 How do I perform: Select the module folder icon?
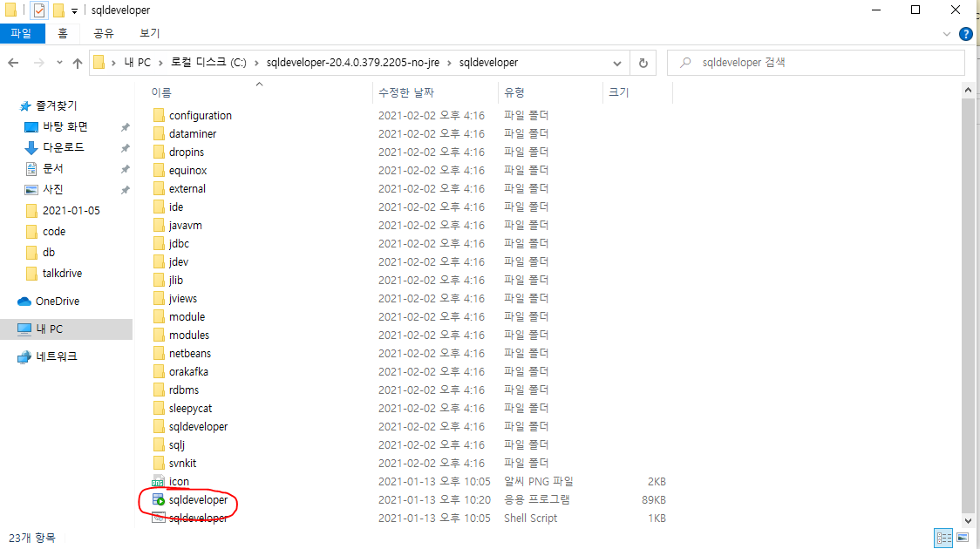pyautogui.click(x=159, y=316)
